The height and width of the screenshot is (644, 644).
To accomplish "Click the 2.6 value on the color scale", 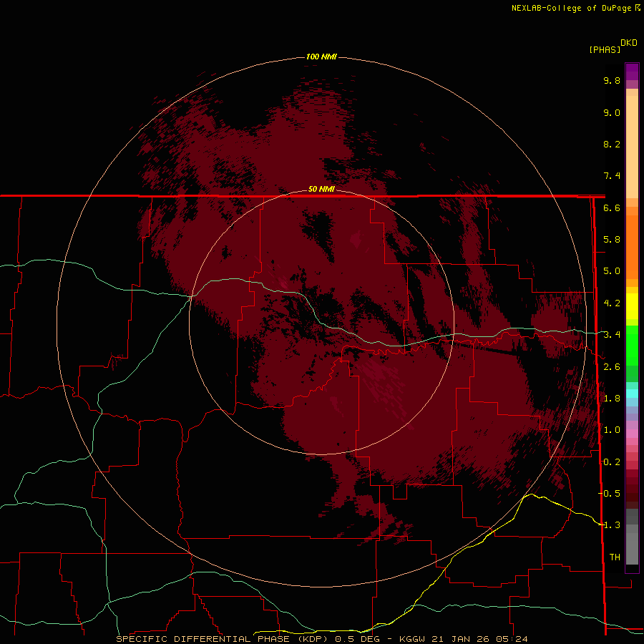I will [x=612, y=367].
